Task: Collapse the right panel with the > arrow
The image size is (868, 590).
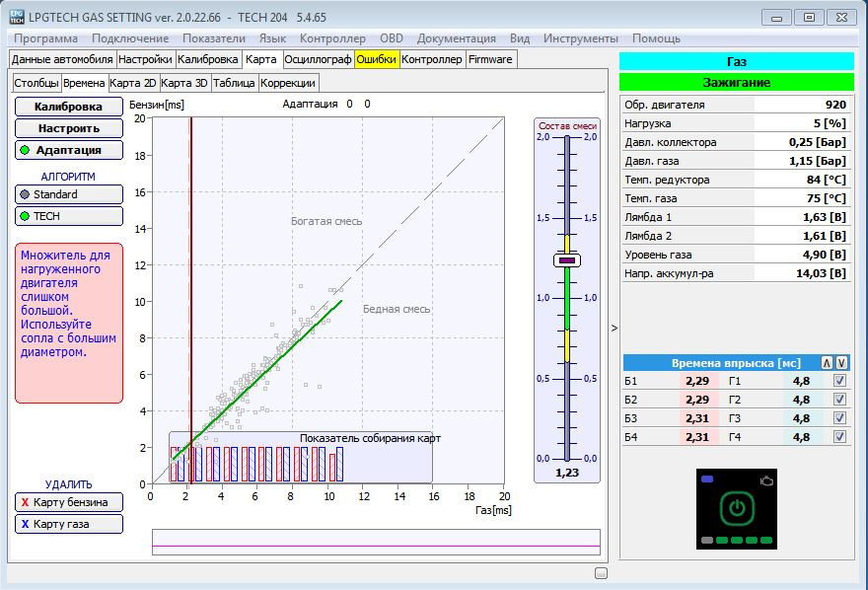Action: (614, 329)
